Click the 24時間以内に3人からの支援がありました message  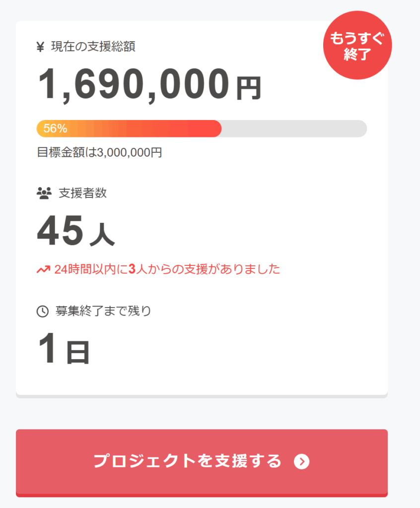point(167,269)
